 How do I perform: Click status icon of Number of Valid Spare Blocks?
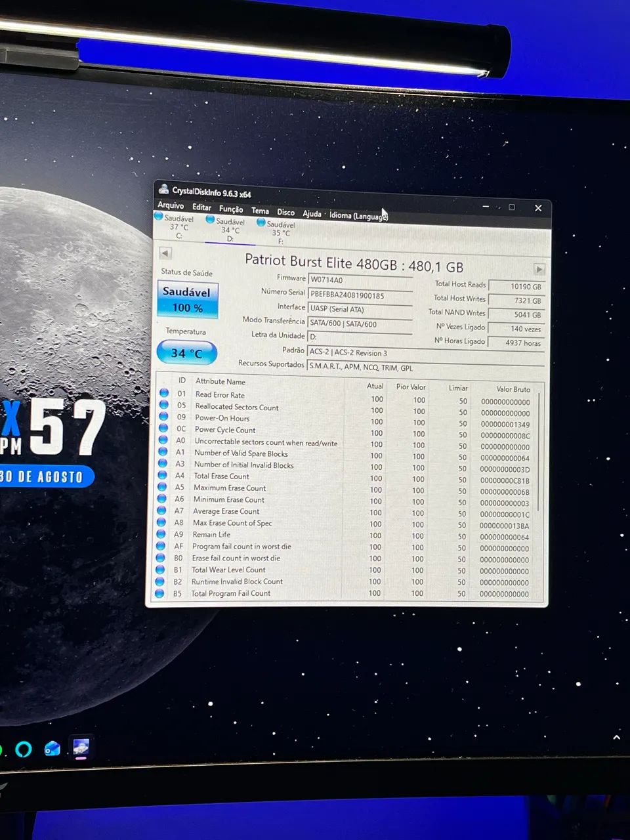[163, 451]
